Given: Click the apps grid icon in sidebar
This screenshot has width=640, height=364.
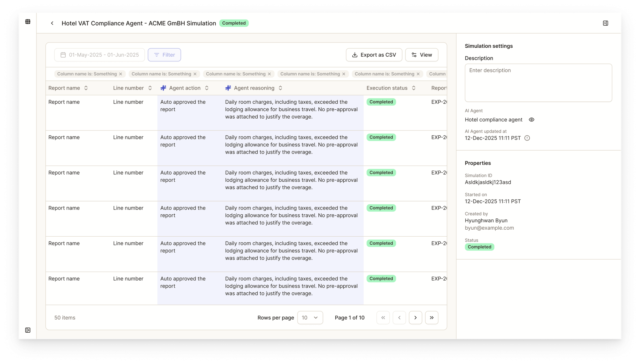Looking at the screenshot, I should click(x=28, y=22).
